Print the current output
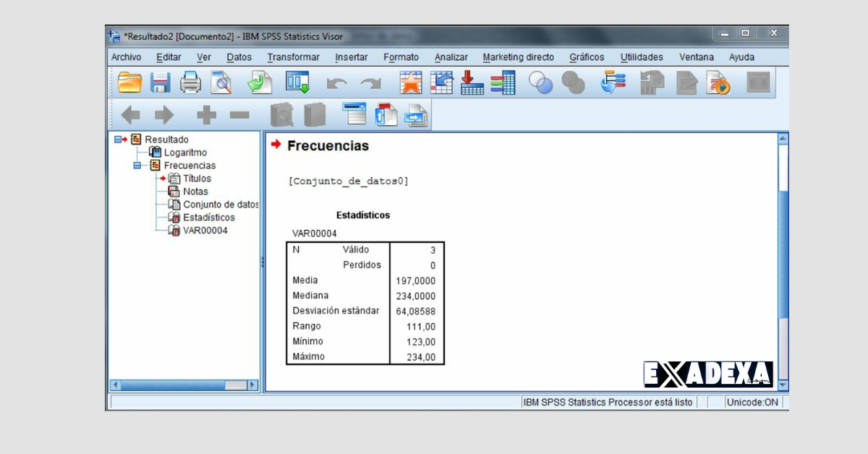The image size is (868, 454). [190, 82]
